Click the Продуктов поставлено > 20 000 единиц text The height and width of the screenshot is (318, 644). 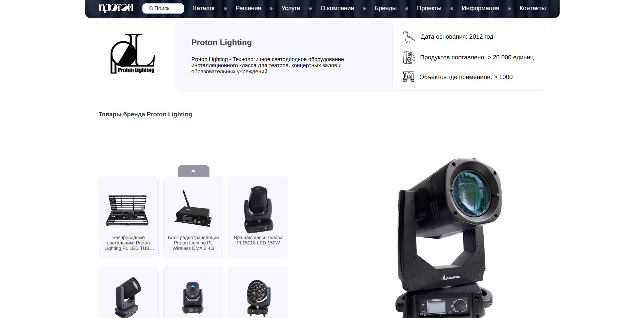click(477, 57)
